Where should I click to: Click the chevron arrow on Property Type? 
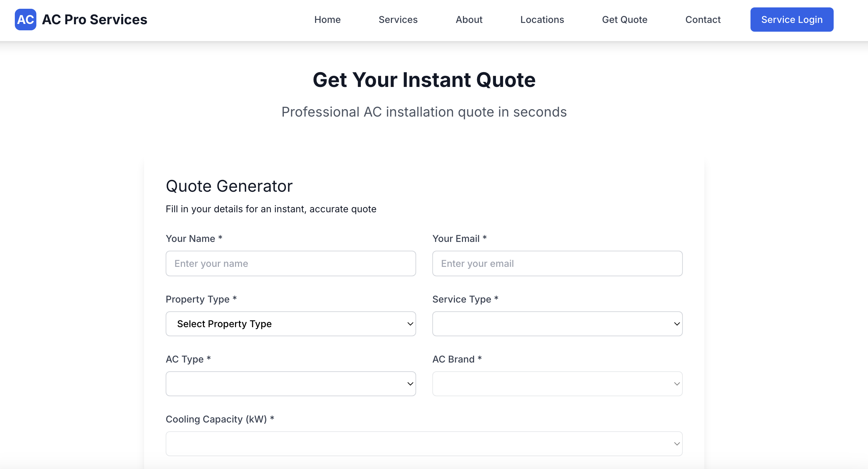click(x=410, y=324)
